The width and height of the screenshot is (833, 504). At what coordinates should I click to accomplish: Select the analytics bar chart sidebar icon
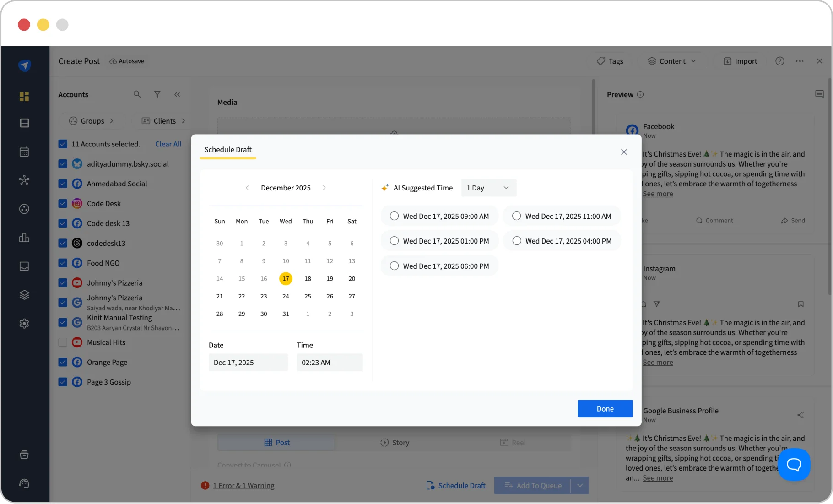(24, 238)
